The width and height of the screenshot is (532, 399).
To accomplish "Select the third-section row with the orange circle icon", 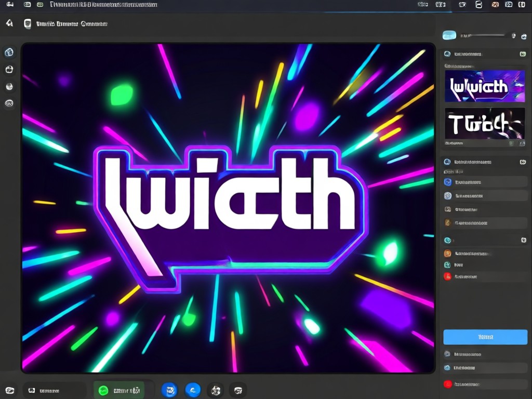I will [485, 254].
